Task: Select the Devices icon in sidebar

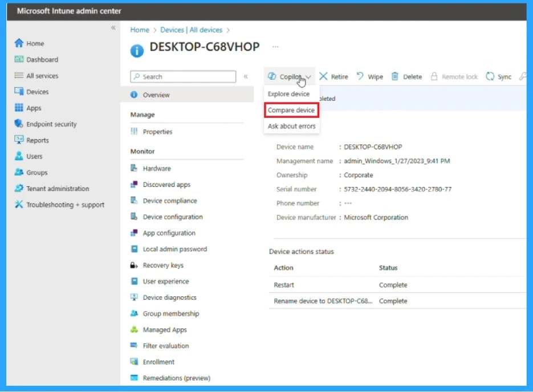Action: pyautogui.click(x=19, y=91)
